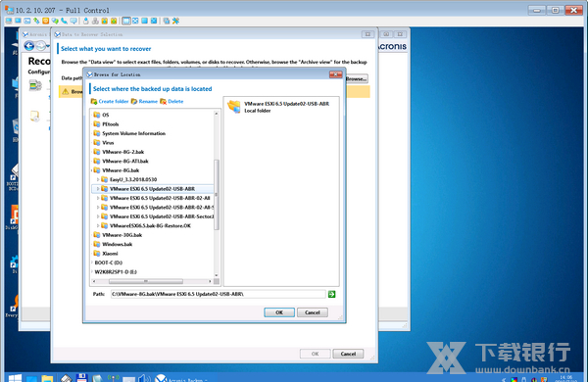Viewport: 588px width, 382px height.
Task: Select the highlighted normal view mode icon
Action: pos(126,21)
